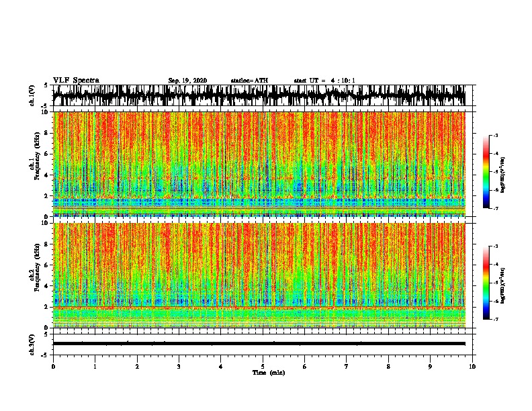
Task: Click the '10' minute tick on the time axis
Action: point(472,366)
